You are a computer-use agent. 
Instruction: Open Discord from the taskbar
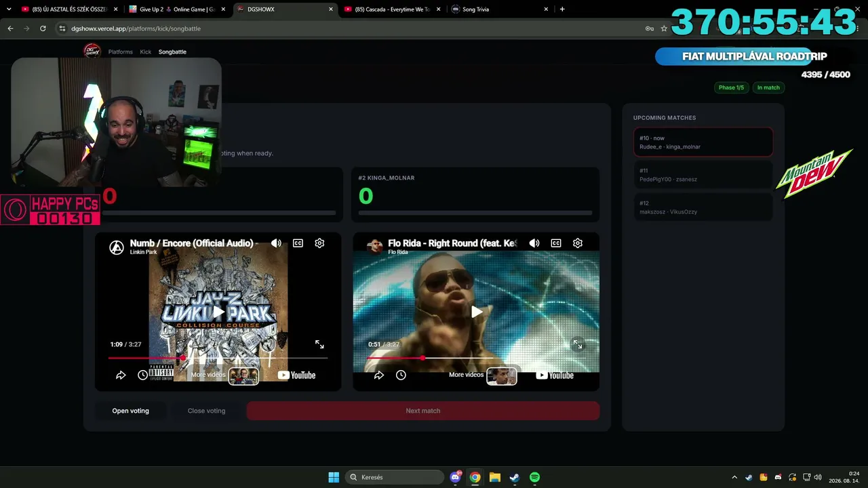(x=456, y=477)
